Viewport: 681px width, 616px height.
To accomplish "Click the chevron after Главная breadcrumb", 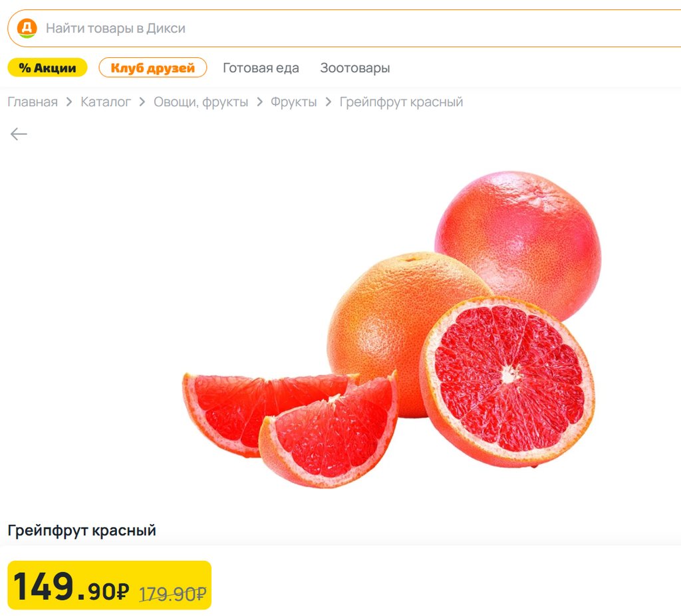I will tap(69, 102).
